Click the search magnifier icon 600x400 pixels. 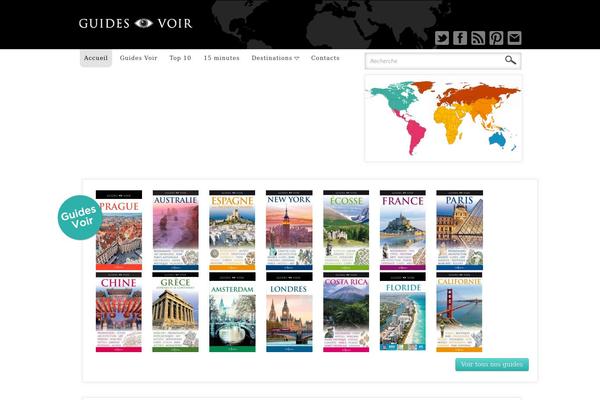(510, 60)
